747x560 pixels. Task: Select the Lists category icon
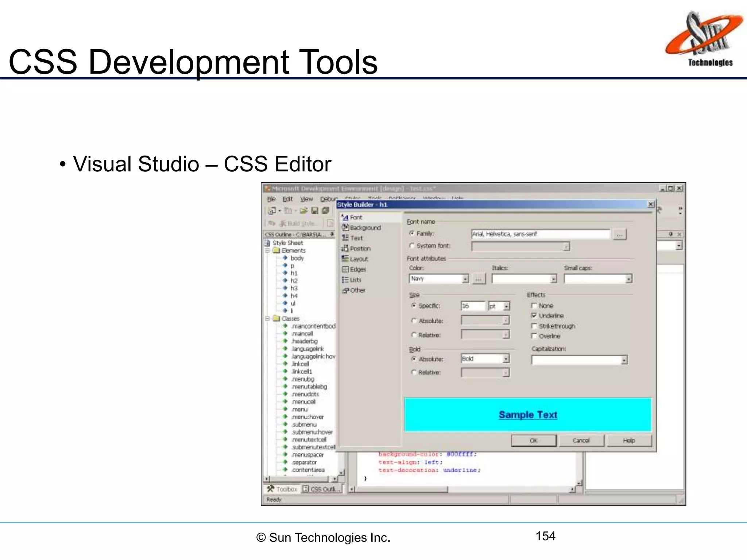pos(345,280)
